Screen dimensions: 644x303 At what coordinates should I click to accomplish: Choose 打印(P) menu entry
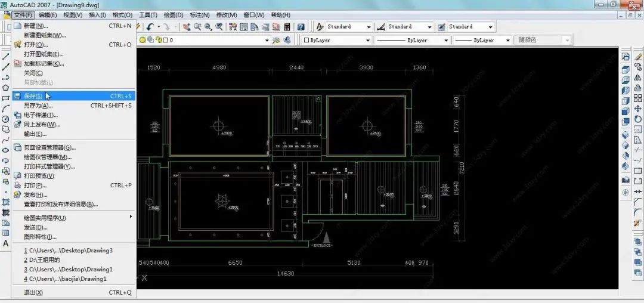[74, 185]
